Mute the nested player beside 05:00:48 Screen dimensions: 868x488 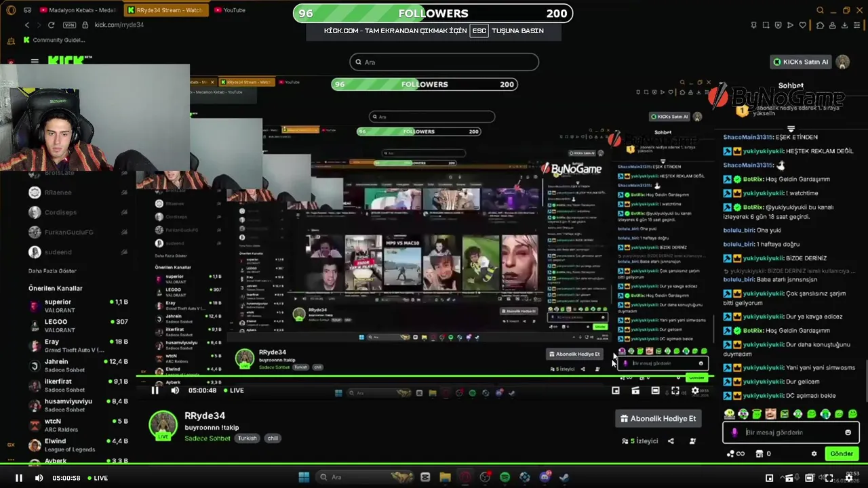tap(175, 390)
